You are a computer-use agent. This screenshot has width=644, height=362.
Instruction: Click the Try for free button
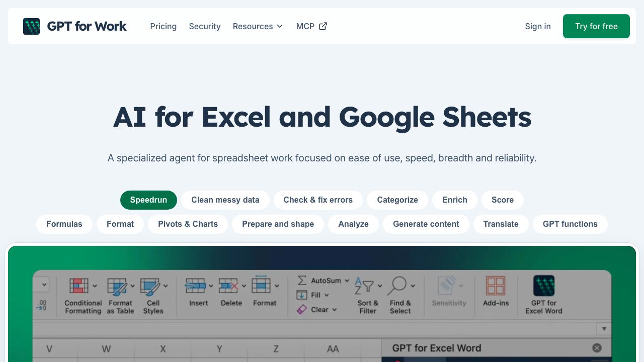pyautogui.click(x=596, y=26)
